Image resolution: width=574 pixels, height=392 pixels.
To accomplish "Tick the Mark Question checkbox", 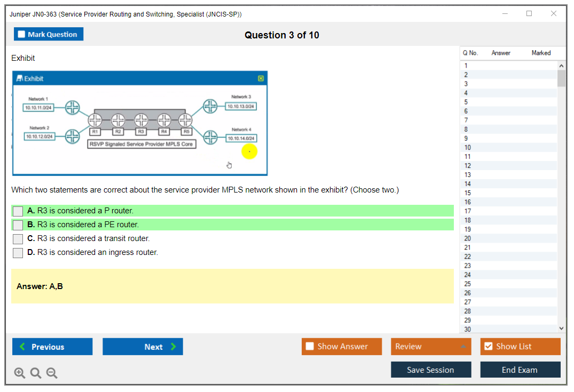I will point(22,35).
